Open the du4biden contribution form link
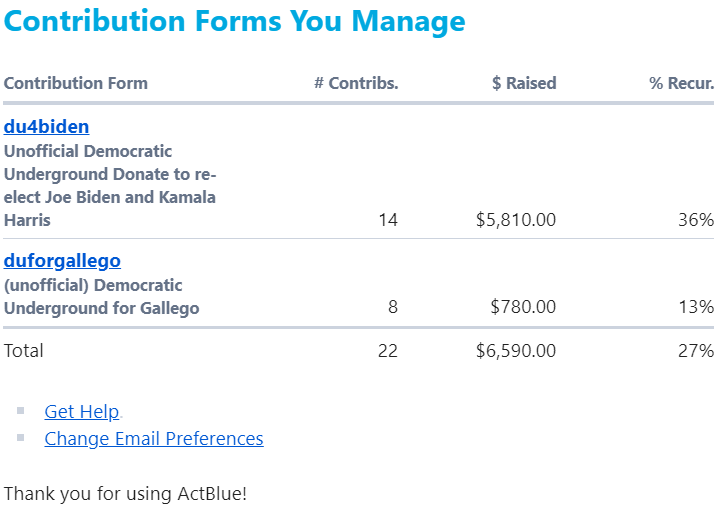This screenshot has width=724, height=515. click(x=46, y=127)
